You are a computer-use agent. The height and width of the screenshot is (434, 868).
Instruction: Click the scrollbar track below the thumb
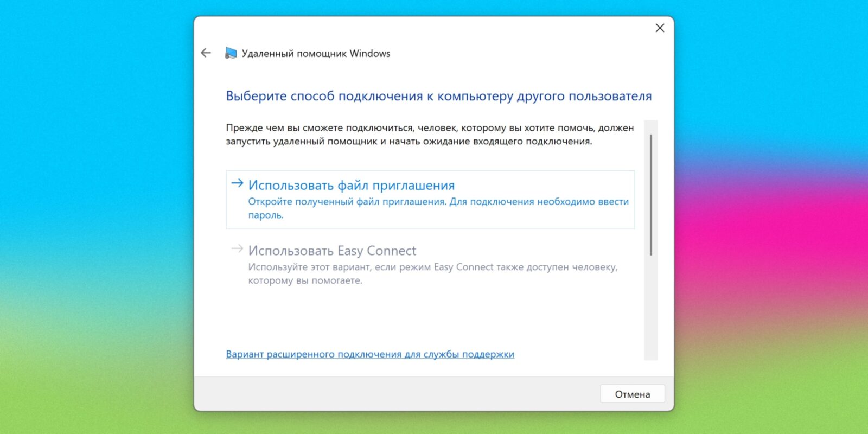[x=650, y=309]
